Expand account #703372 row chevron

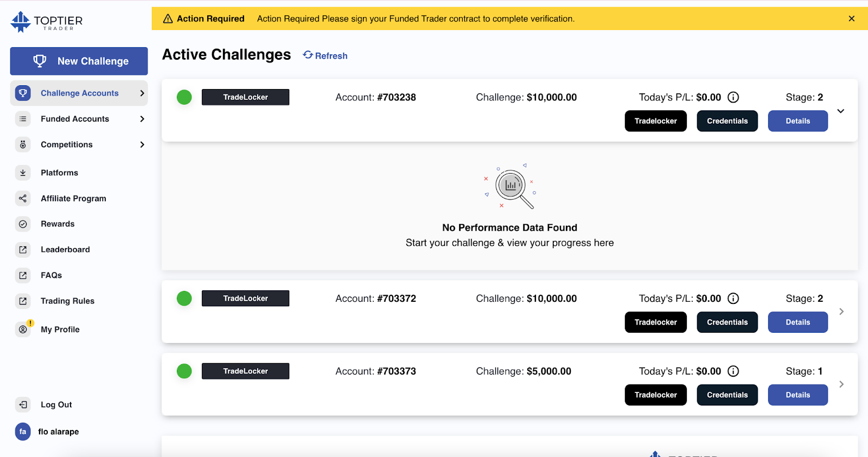pos(841,312)
